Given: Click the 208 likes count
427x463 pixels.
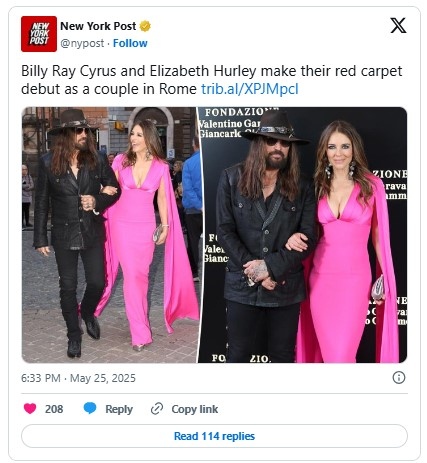Looking at the screenshot, I should coord(54,409).
